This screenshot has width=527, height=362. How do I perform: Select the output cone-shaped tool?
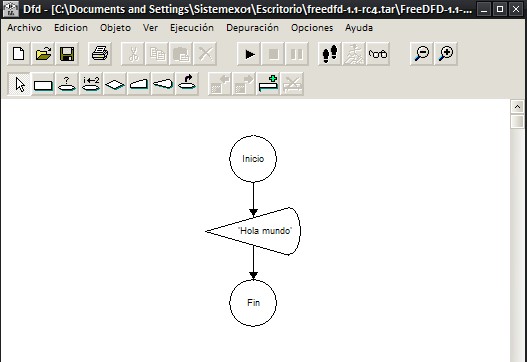163,84
